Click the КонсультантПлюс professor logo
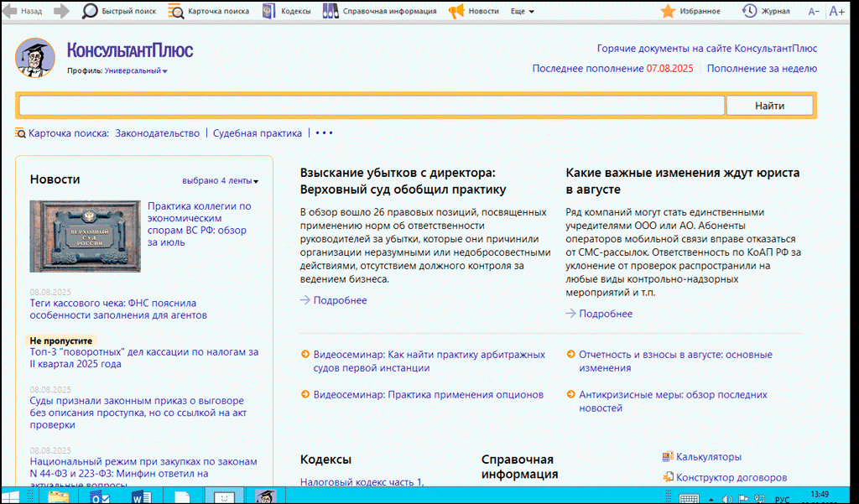859x504 pixels. point(35,58)
